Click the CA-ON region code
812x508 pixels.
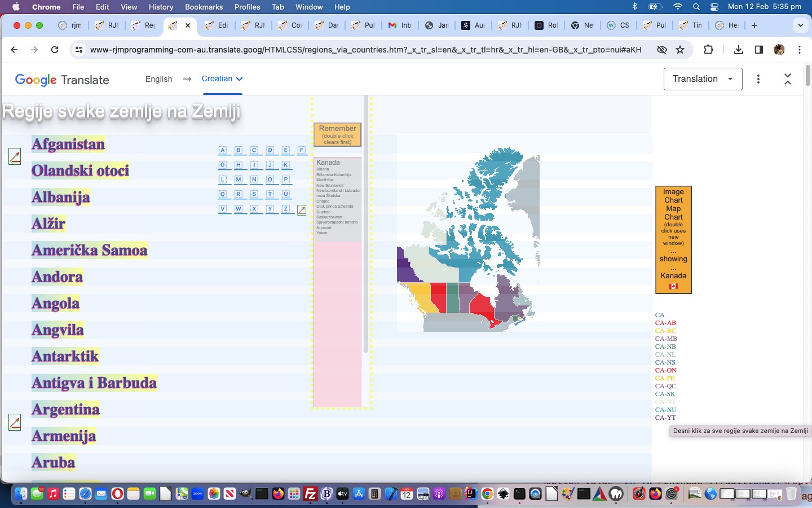point(665,370)
